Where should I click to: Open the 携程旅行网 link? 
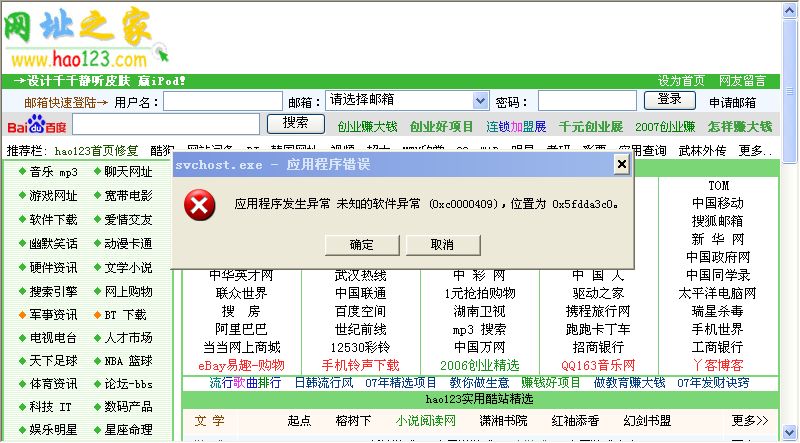point(598,311)
